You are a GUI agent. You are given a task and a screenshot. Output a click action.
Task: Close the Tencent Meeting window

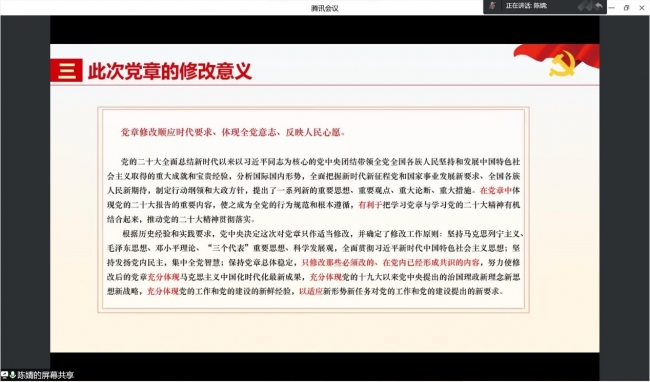tap(641, 7)
